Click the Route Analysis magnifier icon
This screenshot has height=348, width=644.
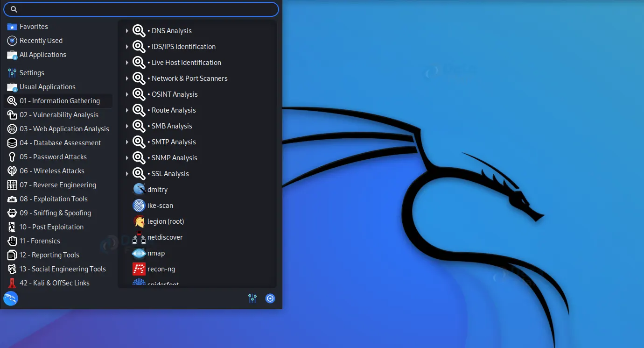(x=139, y=110)
